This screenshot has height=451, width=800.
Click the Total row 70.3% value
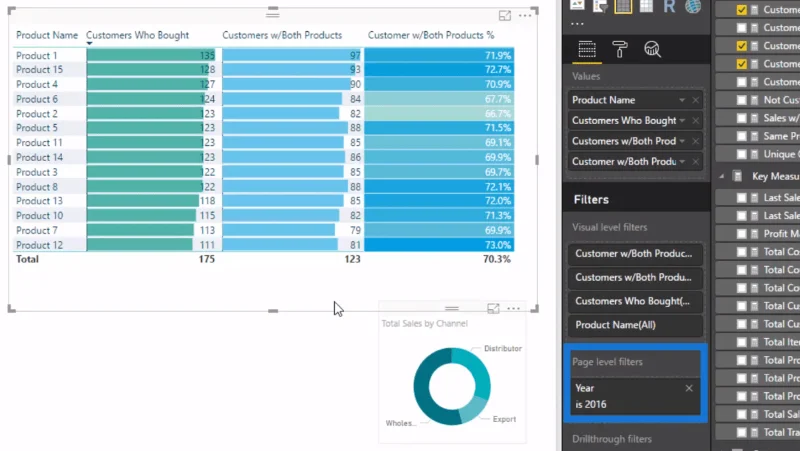(x=496, y=259)
